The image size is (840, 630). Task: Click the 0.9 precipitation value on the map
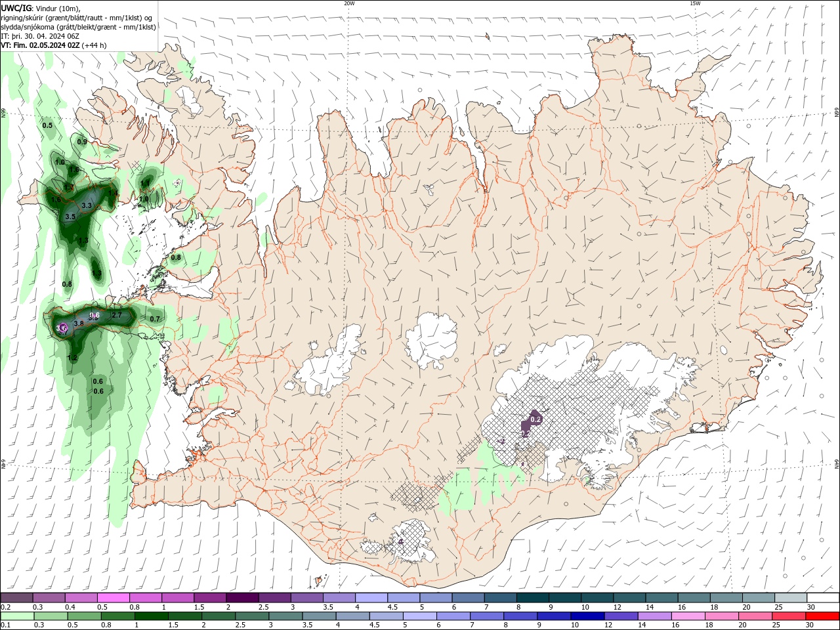click(x=82, y=142)
